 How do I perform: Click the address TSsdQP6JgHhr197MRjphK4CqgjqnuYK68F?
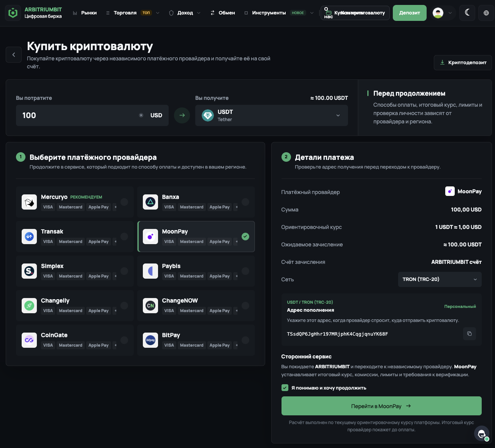click(337, 334)
